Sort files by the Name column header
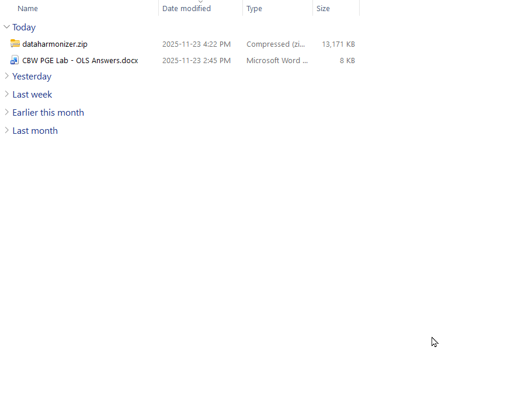Viewport: 532px width, 402px height. [x=28, y=9]
